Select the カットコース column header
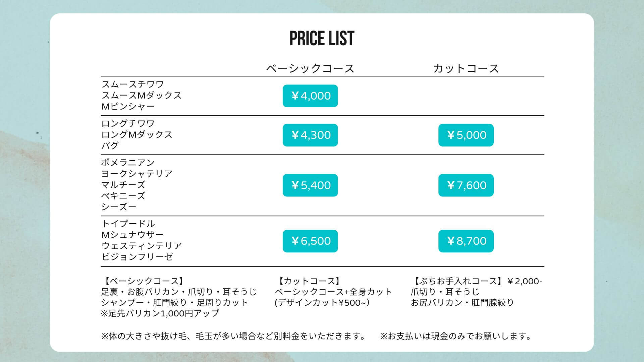 click(466, 68)
